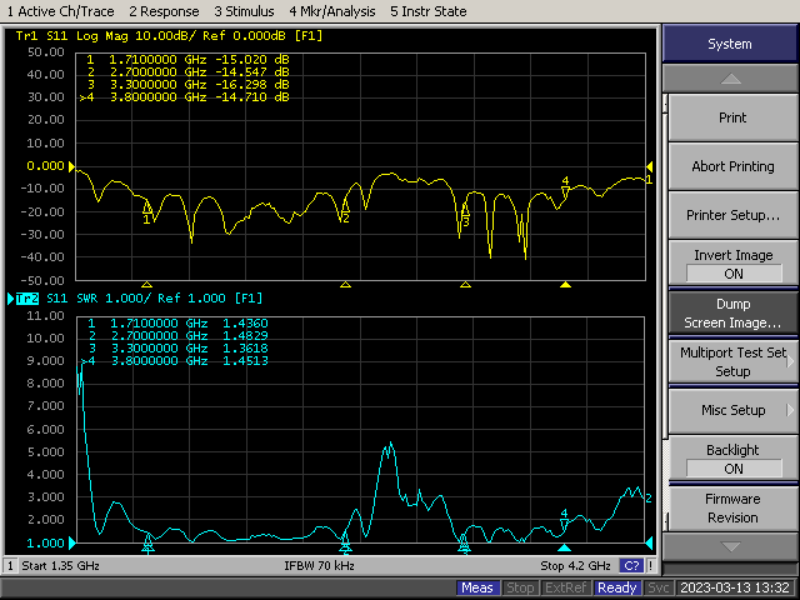
Task: Click the softkey panel vertical scrollbar
Action: 665,311
